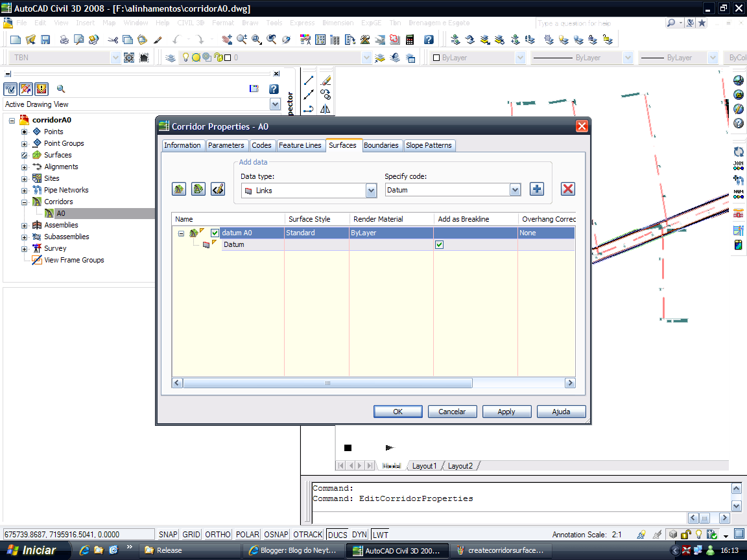Select the Mirror modify tool icon
Screen dimensions: 747x560
326,109
